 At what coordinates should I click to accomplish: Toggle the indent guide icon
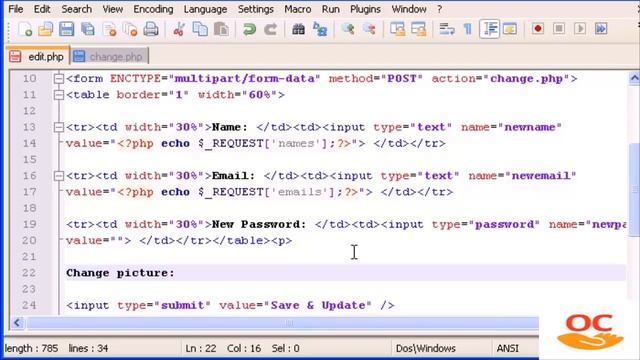click(x=489, y=29)
